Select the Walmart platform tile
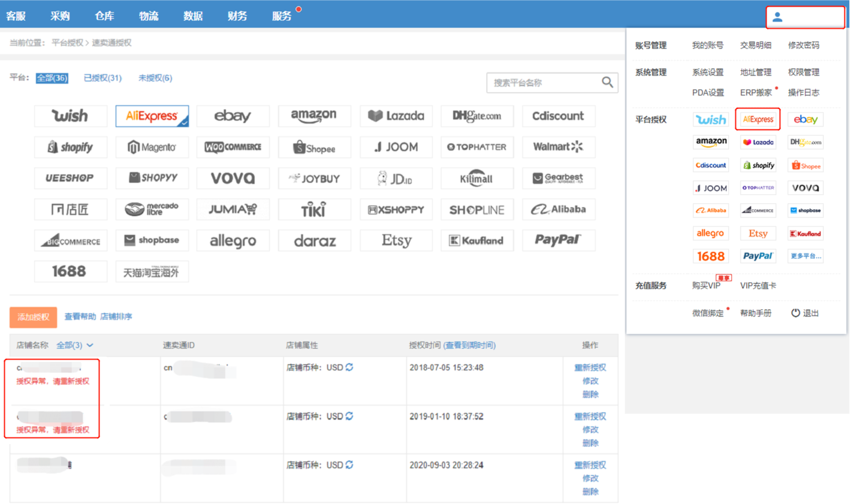This screenshot has height=504, width=851. (559, 147)
